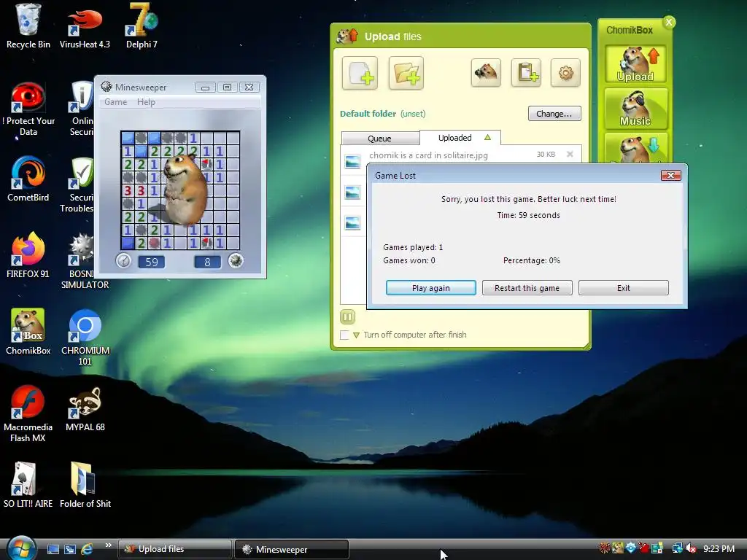This screenshot has width=747, height=560.
Task: Open the hamster icon in Upload toolbar
Action: [x=486, y=73]
